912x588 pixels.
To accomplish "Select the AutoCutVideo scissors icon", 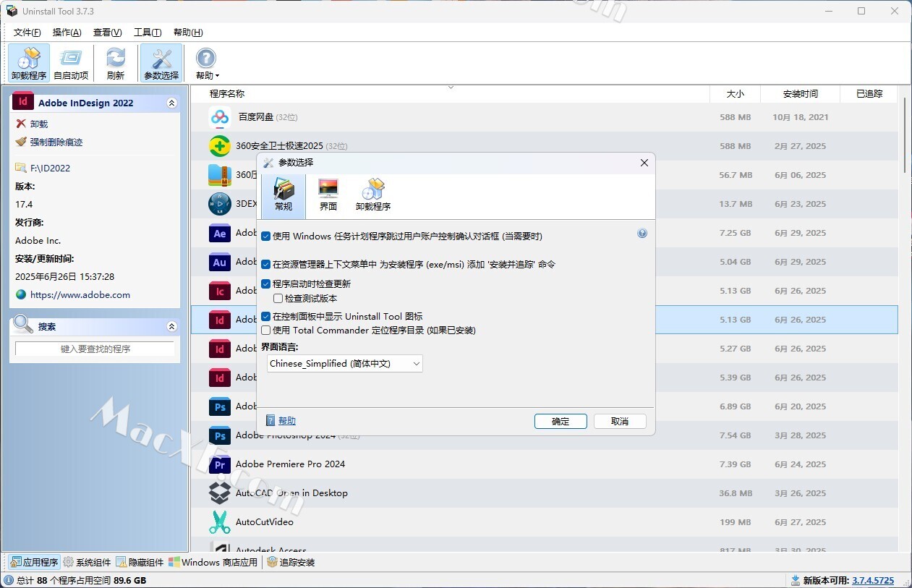I will click(x=220, y=522).
